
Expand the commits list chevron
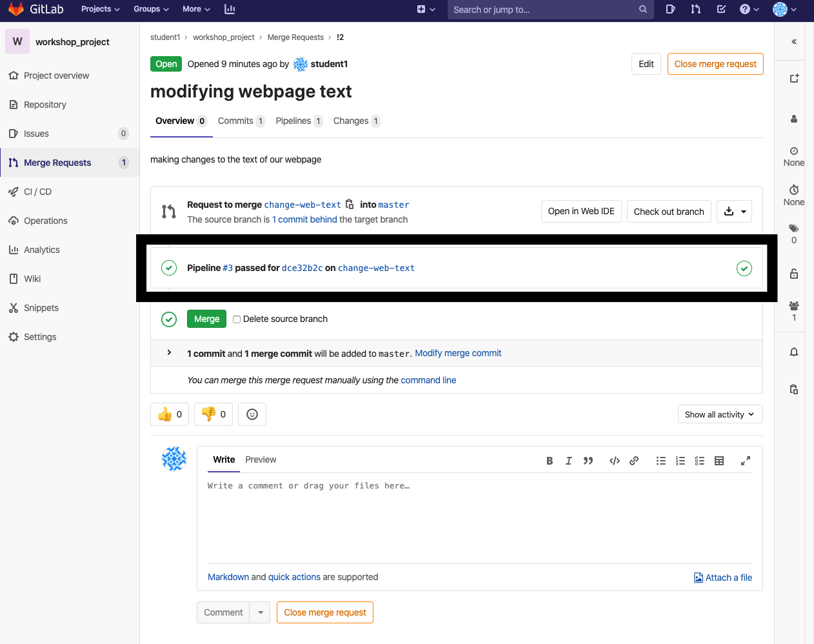[x=169, y=353]
